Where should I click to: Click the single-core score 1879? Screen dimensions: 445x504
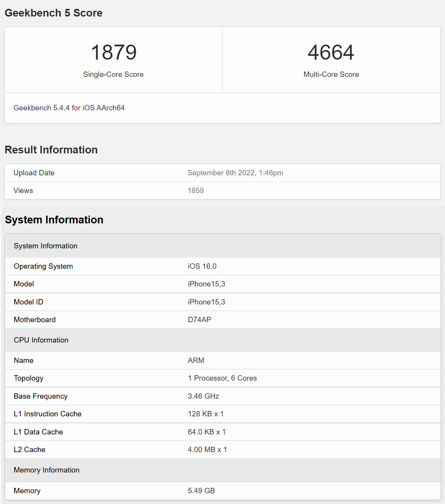pos(113,52)
